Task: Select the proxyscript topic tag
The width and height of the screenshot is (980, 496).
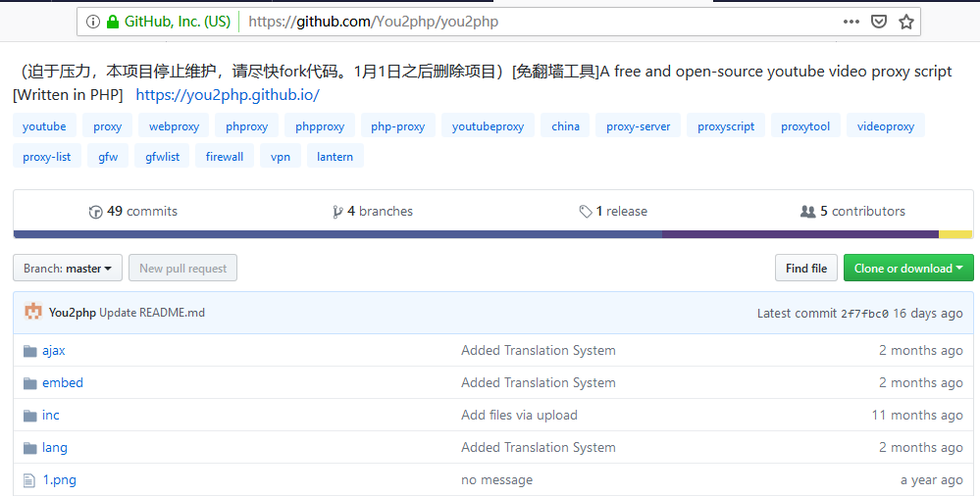Action: 726,126
